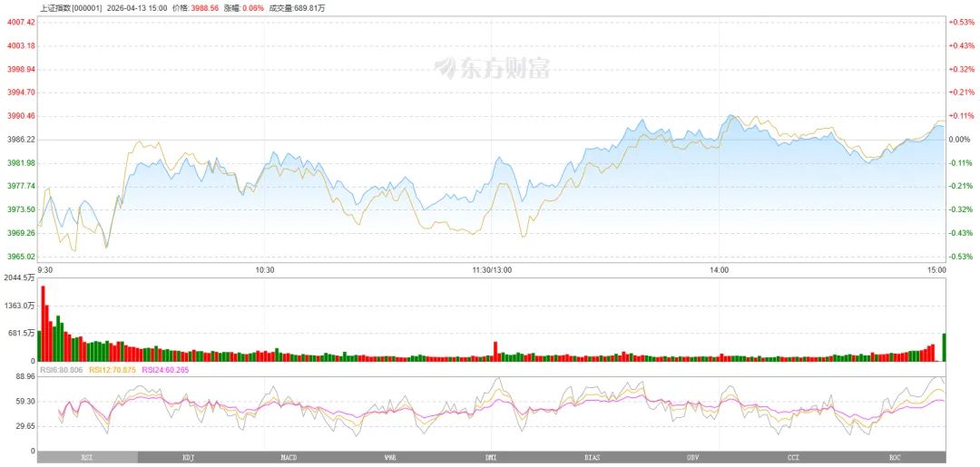Image resolution: width=980 pixels, height=467 pixels.
Task: Click the +0.53% percent axis label
Action: 961,22
